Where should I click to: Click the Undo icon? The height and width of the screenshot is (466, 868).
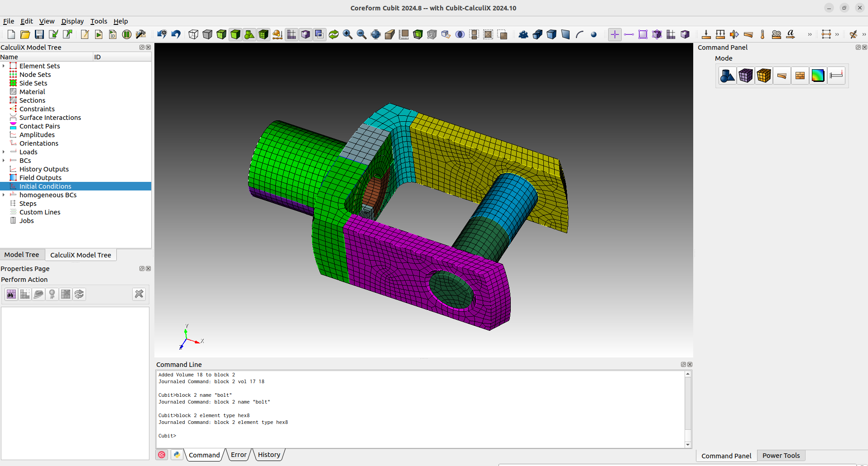176,34
